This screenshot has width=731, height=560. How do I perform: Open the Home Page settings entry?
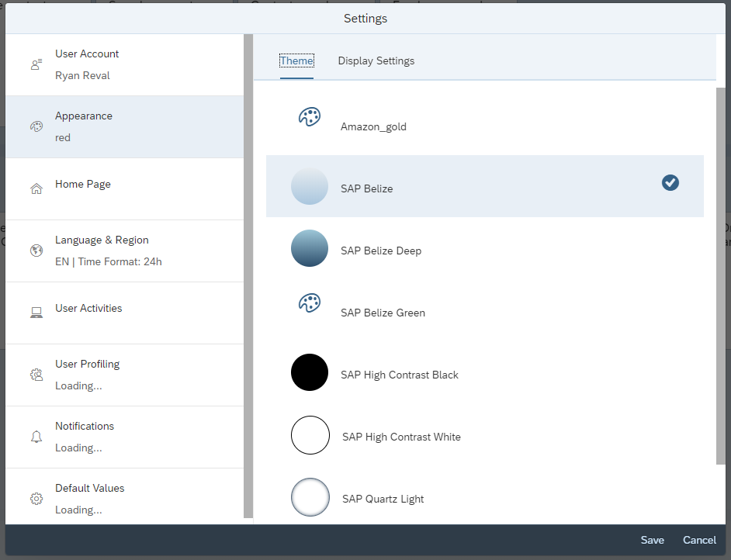click(124, 188)
